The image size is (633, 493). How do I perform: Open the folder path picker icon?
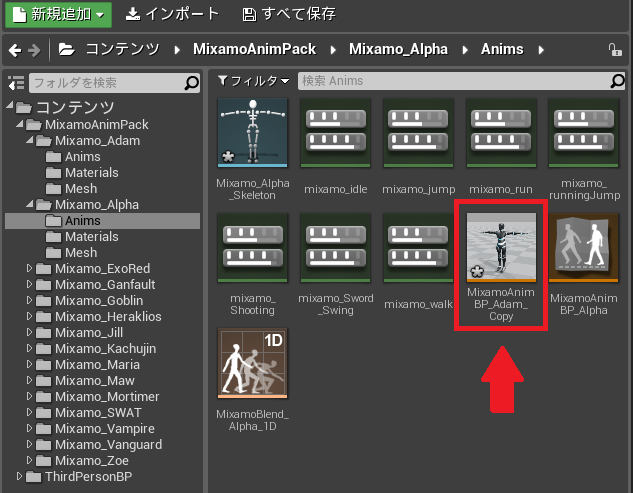[x=66, y=50]
